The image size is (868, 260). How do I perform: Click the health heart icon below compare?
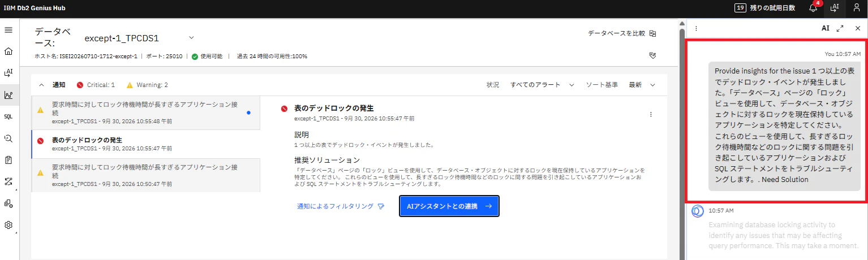tap(652, 55)
